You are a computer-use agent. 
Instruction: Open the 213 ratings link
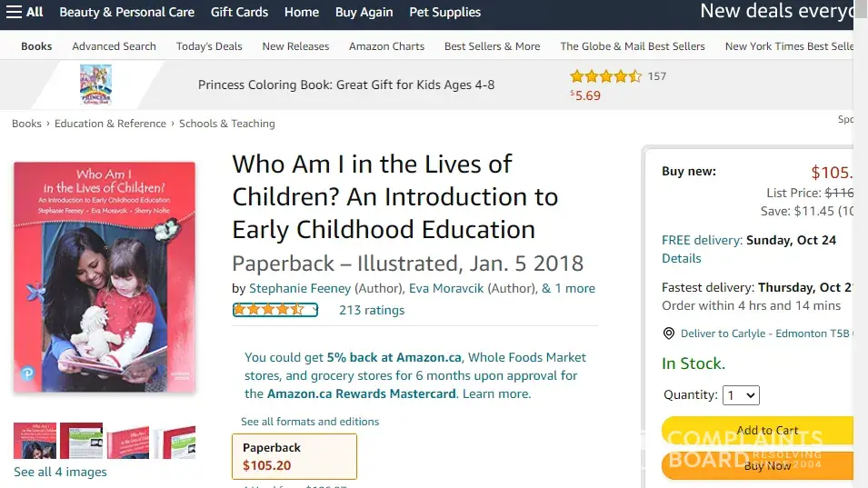click(x=371, y=310)
